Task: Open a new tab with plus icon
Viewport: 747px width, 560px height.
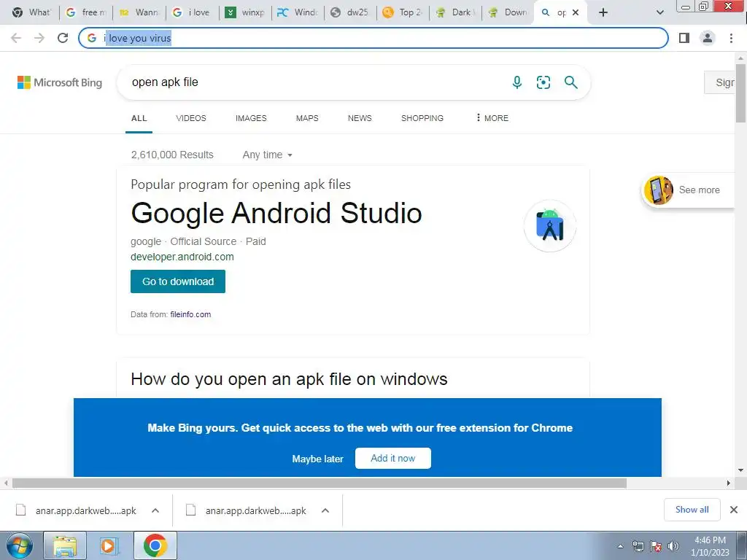Action: tap(603, 12)
